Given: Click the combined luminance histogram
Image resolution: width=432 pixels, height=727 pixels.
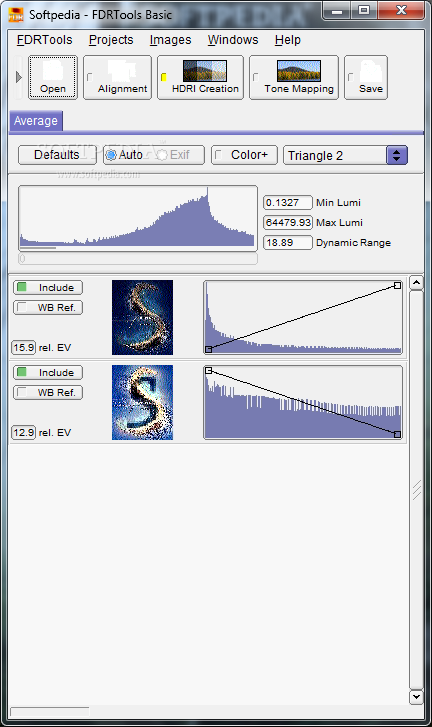Looking at the screenshot, I should pyautogui.click(x=138, y=218).
